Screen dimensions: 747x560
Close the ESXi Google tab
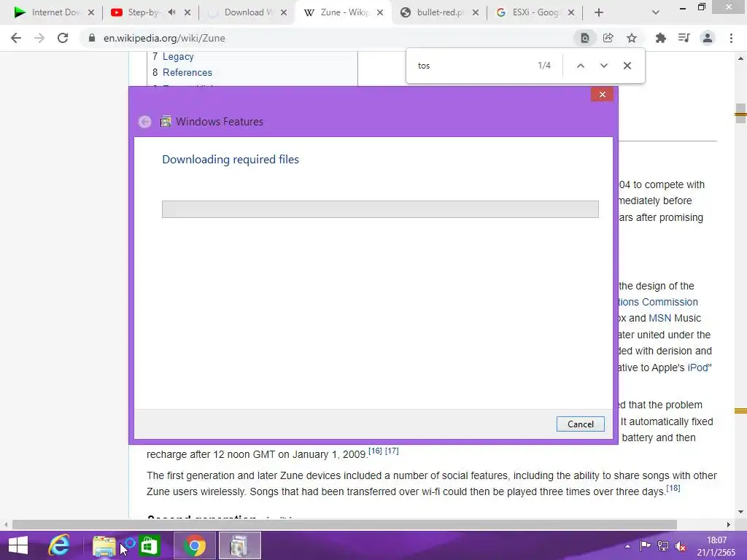(571, 12)
